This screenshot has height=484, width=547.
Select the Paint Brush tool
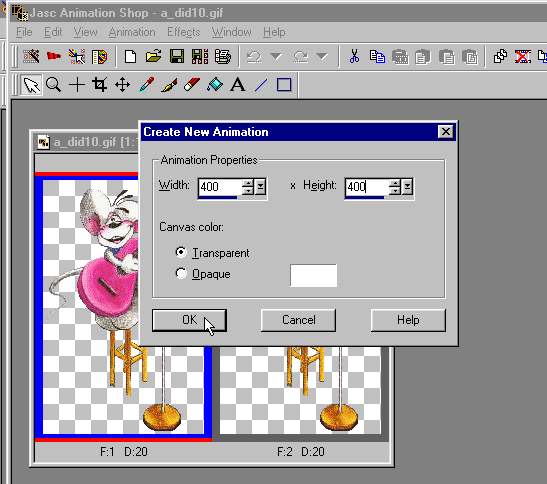click(x=169, y=85)
